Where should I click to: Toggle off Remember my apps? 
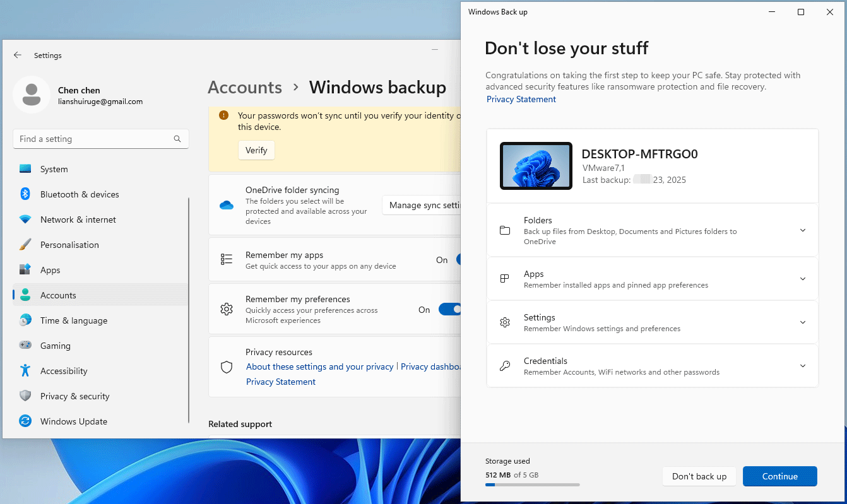pos(456,259)
